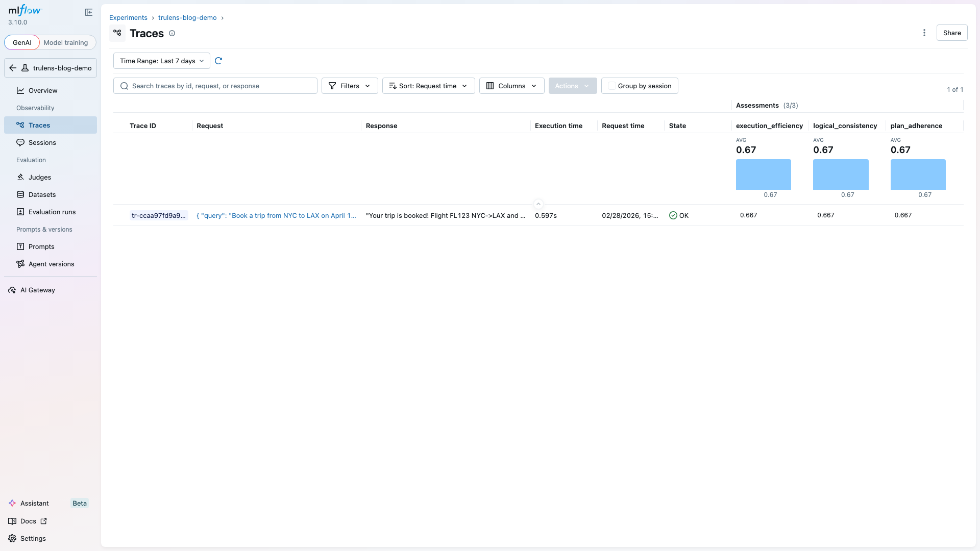
Task: Click the Share button
Action: coord(951,33)
